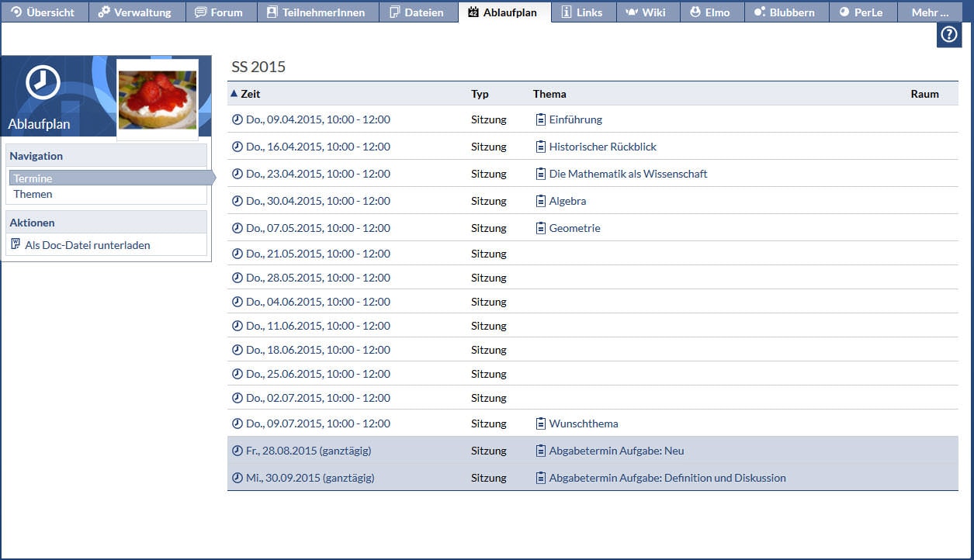Viewport: 974px width, 560px height.
Task: Click the topic icon beside Geometrie
Action: pos(541,228)
